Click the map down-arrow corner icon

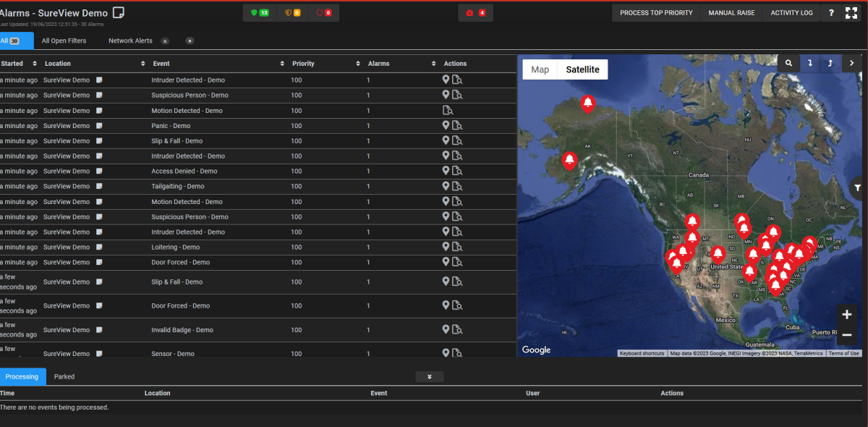810,63
